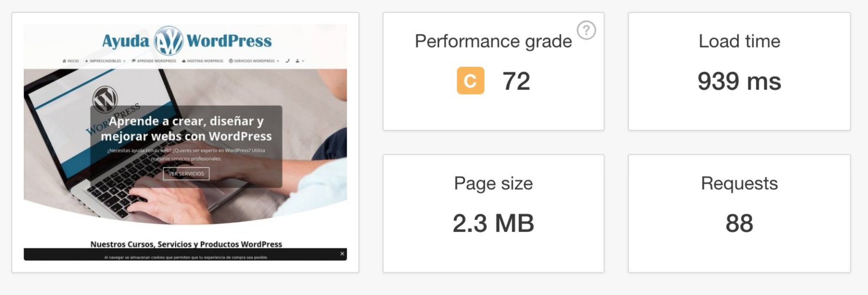Image resolution: width=868 pixels, height=295 pixels.
Task: Close the cookie notice bar
Action: 342,253
